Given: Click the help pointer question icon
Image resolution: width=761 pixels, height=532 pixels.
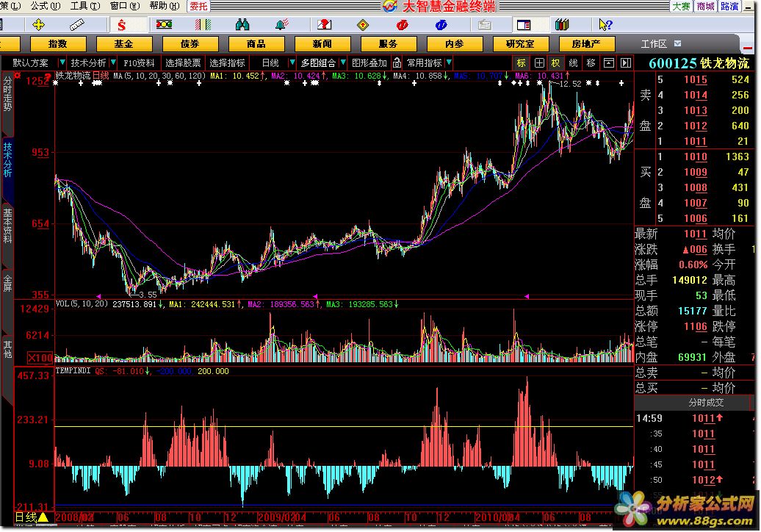Looking at the screenshot, I should 605,24.
